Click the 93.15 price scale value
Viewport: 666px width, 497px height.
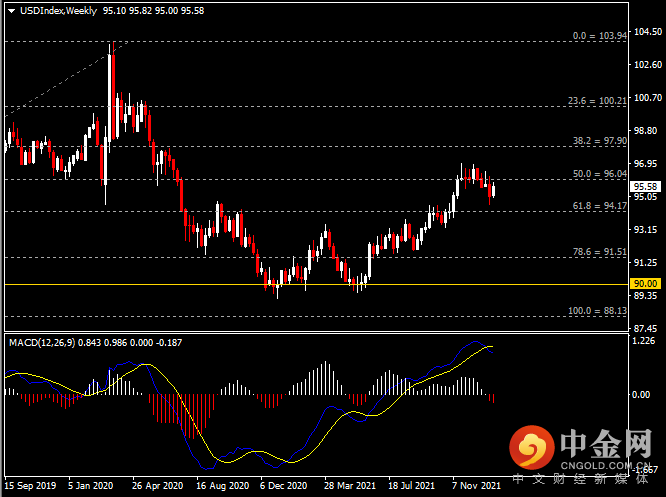(x=648, y=230)
